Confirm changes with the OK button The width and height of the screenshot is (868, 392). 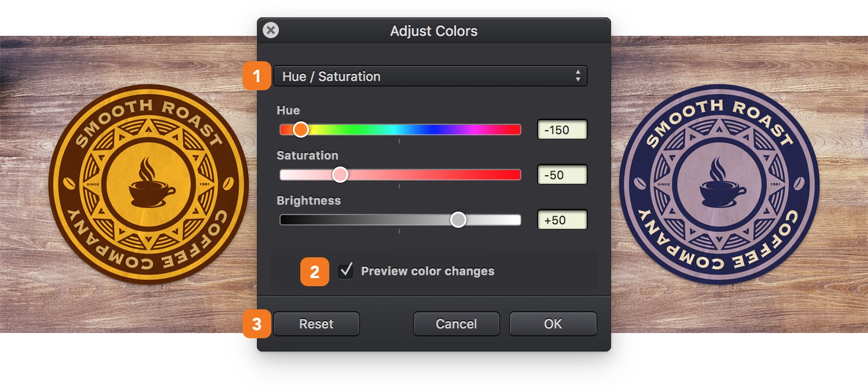(x=553, y=324)
